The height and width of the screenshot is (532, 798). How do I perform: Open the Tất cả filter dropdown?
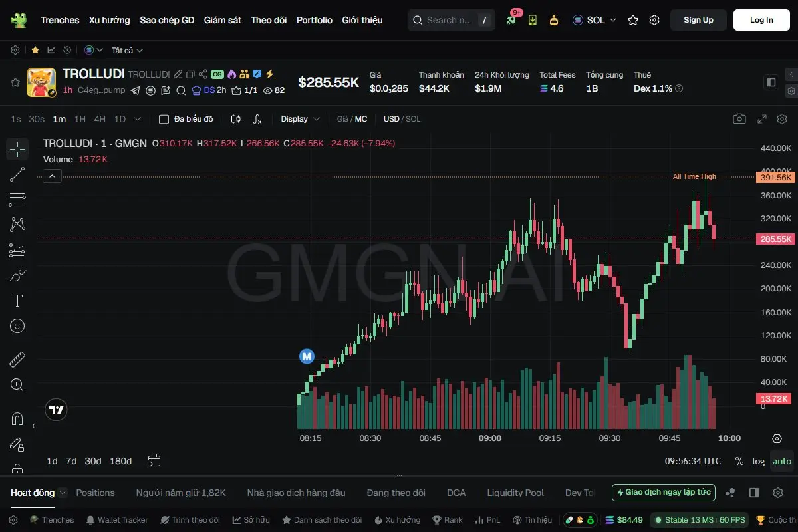pos(127,50)
